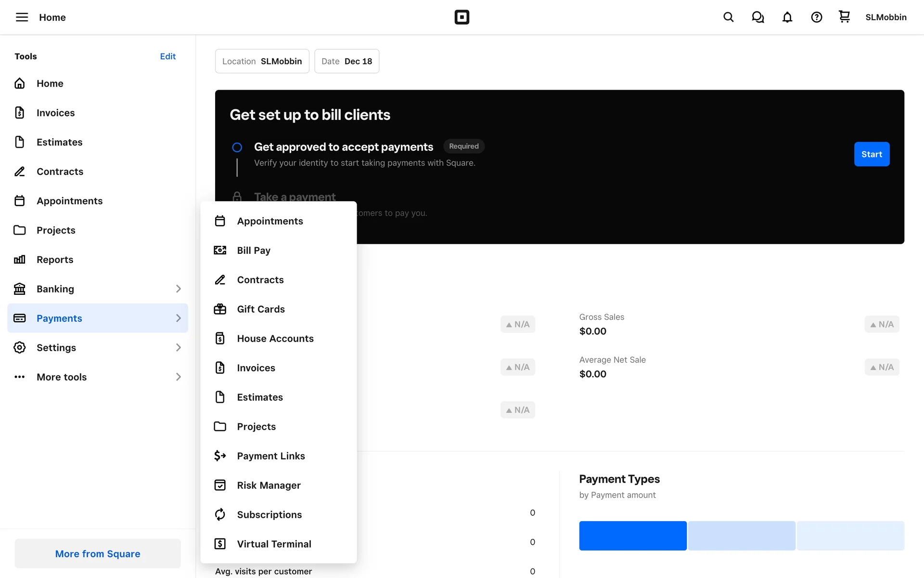This screenshot has height=578, width=924.
Task: Click the Gift Cards icon in submenu
Action: pyautogui.click(x=220, y=309)
